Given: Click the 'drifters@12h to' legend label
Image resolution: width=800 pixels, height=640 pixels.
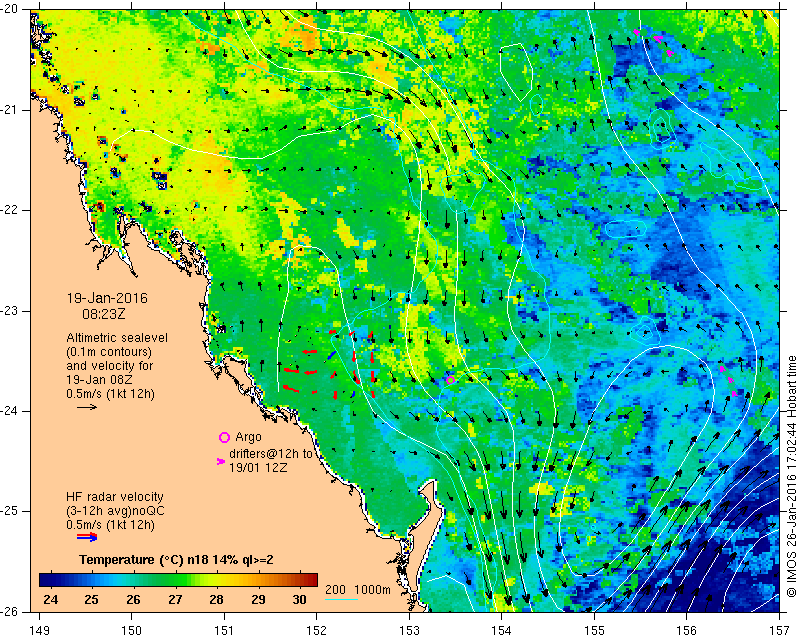Looking at the screenshot, I should tap(271, 453).
